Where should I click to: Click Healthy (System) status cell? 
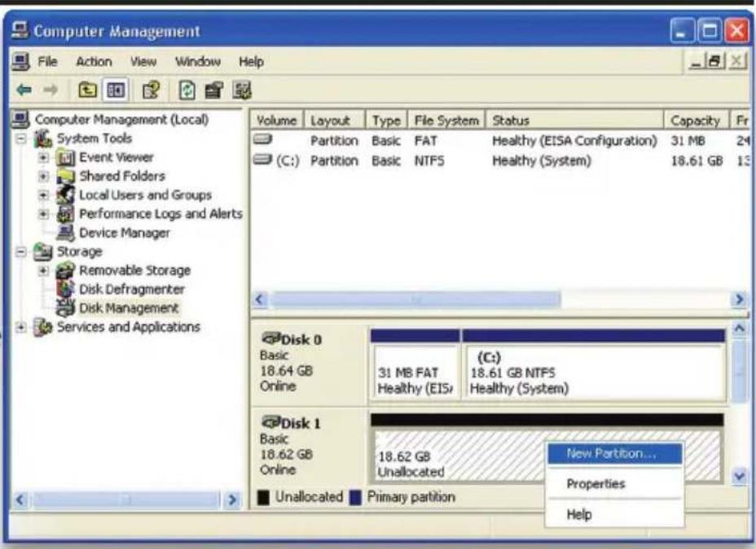[542, 160]
